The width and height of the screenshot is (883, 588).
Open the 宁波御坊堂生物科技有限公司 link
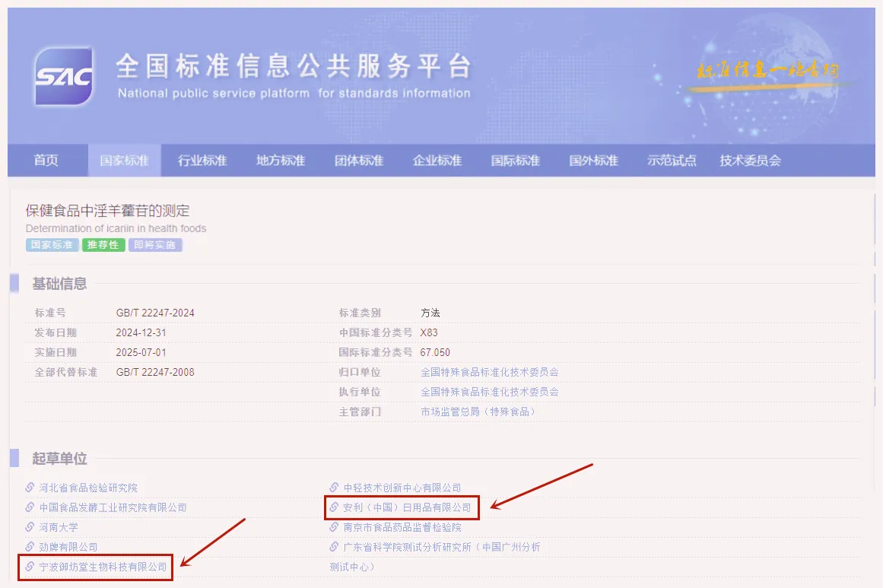point(103,567)
